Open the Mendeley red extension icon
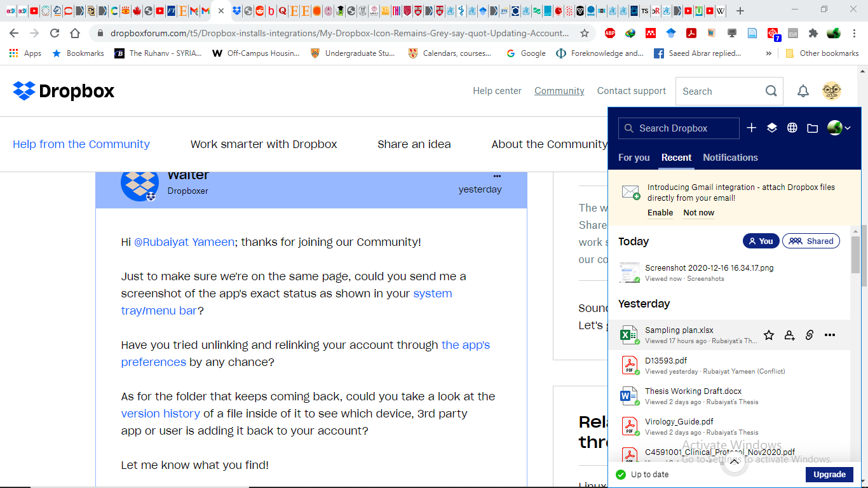Image resolution: width=868 pixels, height=488 pixels. click(650, 33)
